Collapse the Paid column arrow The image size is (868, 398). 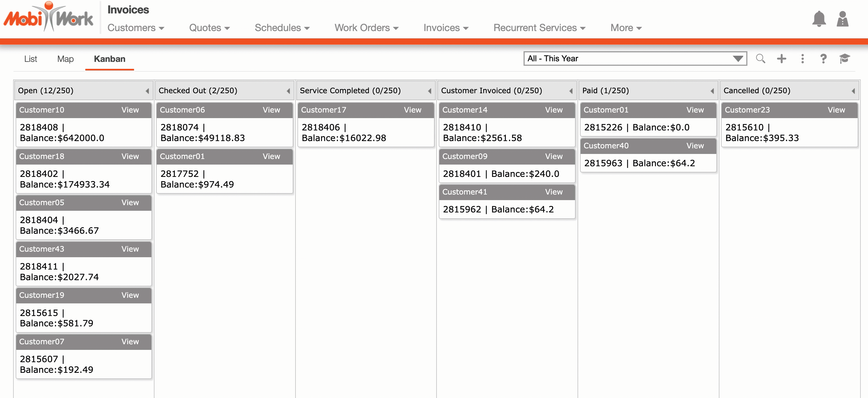[x=712, y=91]
